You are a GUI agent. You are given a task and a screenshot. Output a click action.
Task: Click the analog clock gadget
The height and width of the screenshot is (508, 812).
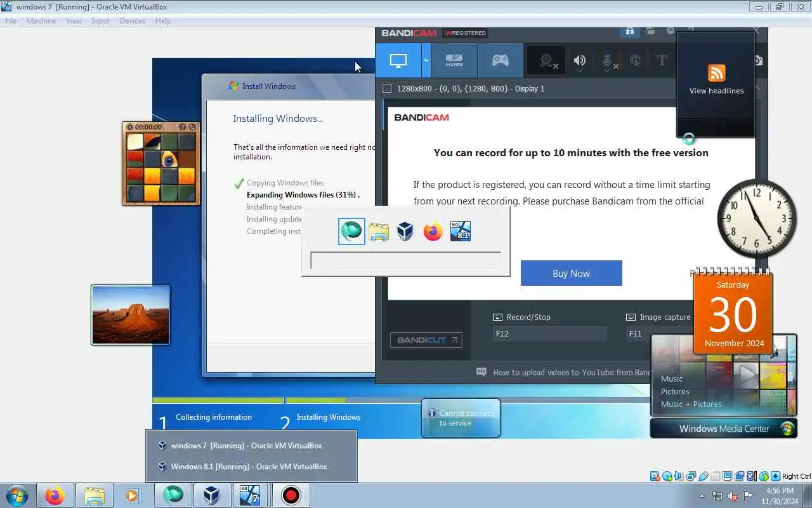757,218
